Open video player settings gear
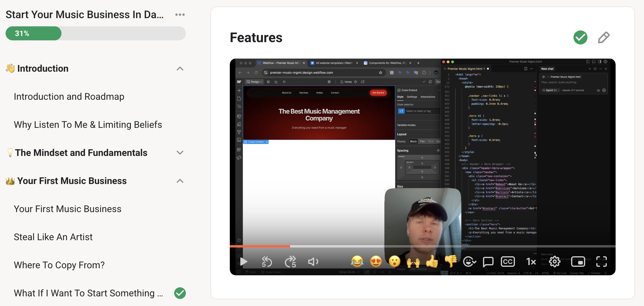This screenshot has width=644, height=306. pos(554,262)
